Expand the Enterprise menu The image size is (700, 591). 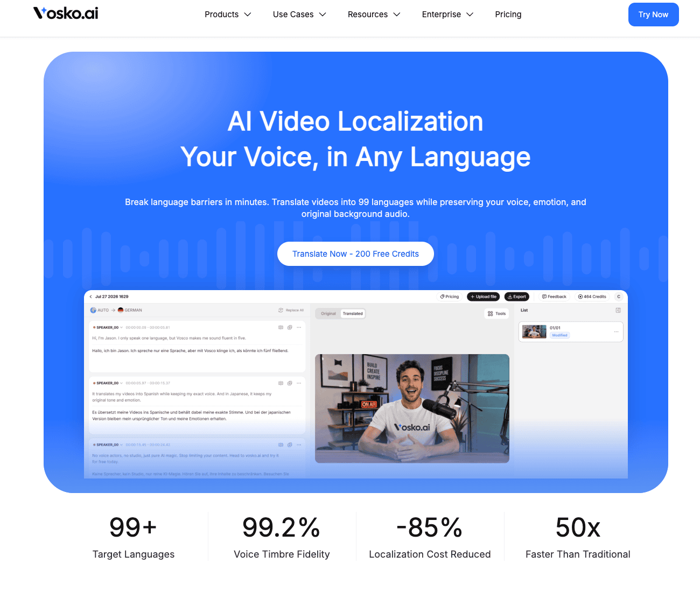pos(447,15)
